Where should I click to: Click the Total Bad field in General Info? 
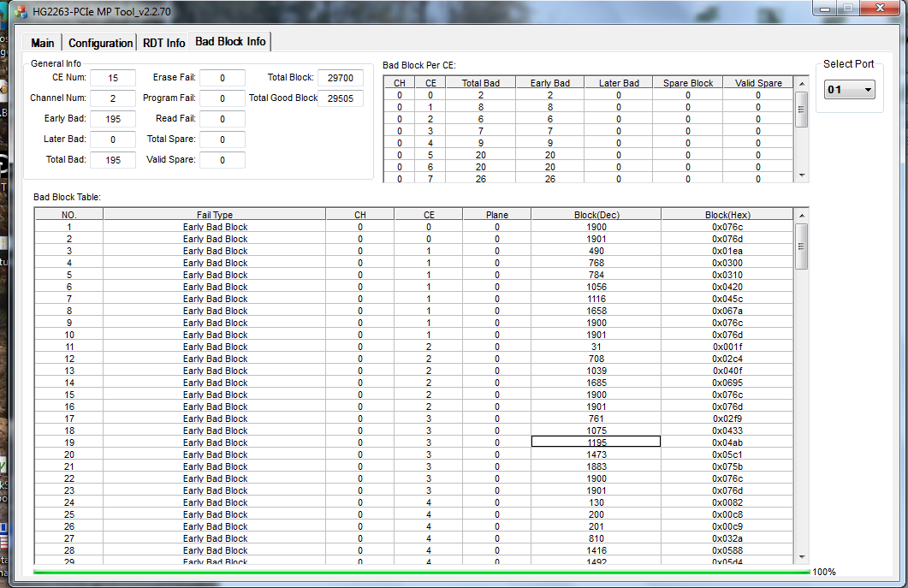click(x=113, y=160)
